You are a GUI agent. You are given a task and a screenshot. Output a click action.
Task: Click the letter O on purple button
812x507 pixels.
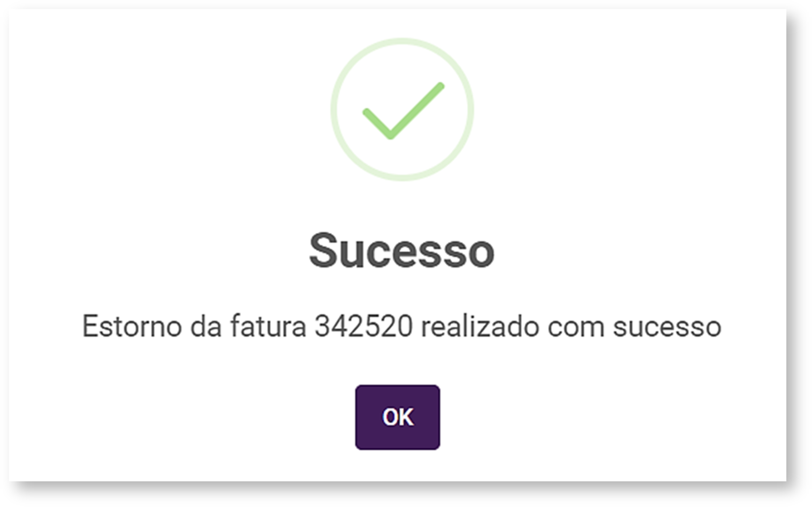390,417
